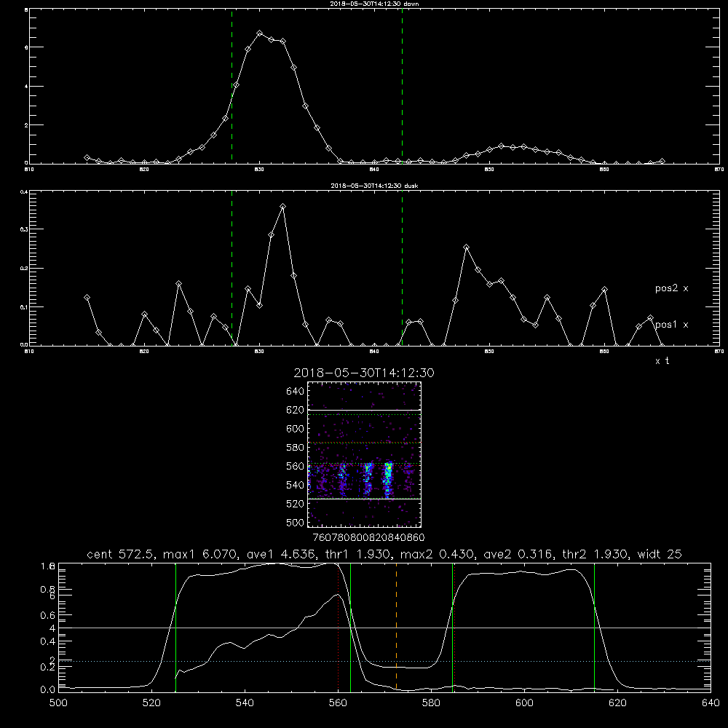Click the '600' label on the spectrogram y-axis

click(x=296, y=429)
